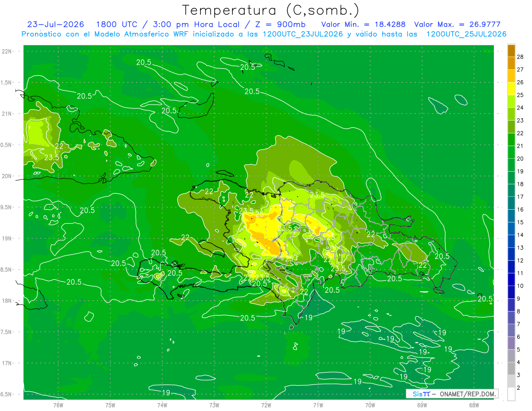Click the "68W" longitude axis label
The height and width of the screenshot is (411, 532).
pyautogui.click(x=473, y=405)
